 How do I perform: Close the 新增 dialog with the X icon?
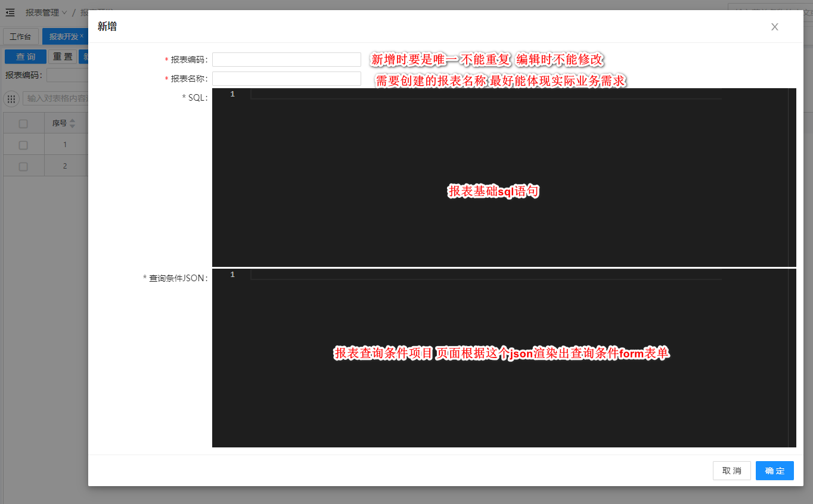point(774,27)
